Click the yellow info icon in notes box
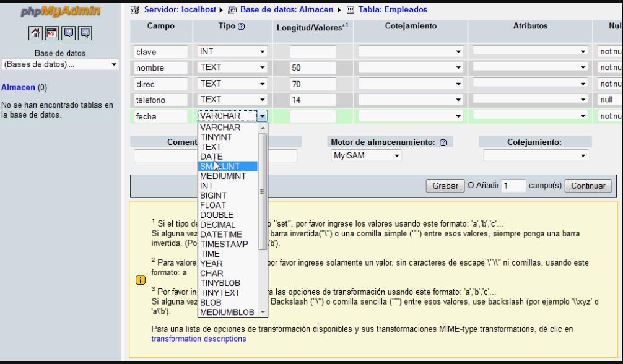This screenshot has height=364, width=623. [x=140, y=279]
